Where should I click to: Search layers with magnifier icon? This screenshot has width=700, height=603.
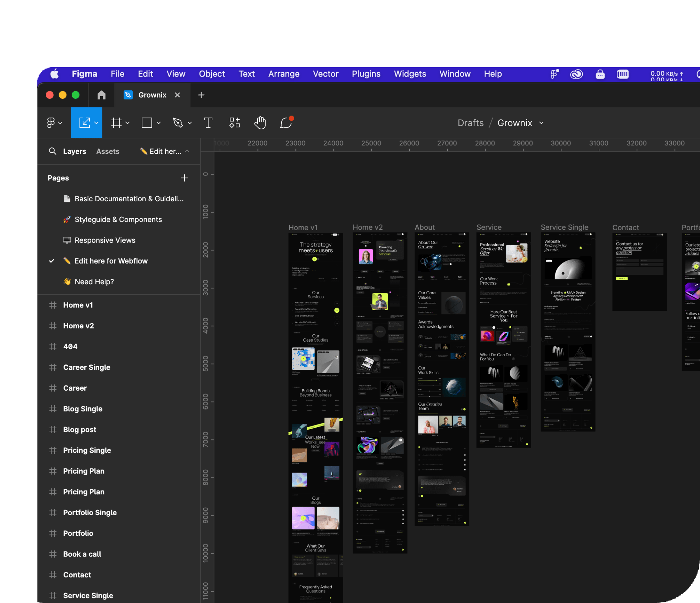pyautogui.click(x=52, y=151)
